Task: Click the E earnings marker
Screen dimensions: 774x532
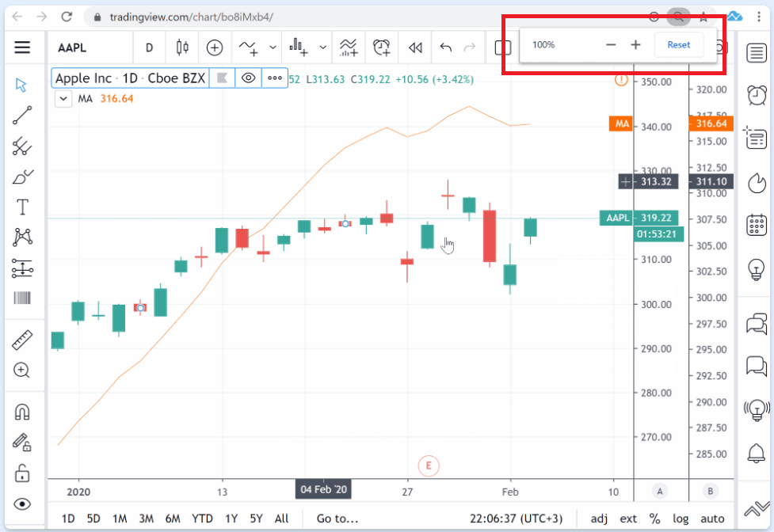Action: pos(429,466)
